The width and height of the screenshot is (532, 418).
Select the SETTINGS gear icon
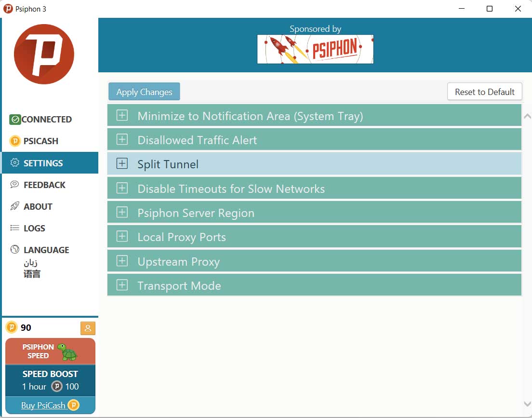14,163
